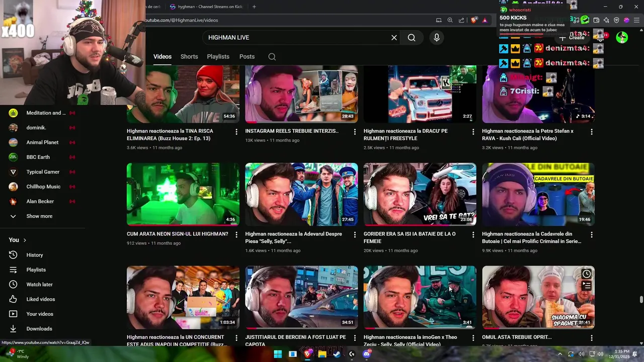Image resolution: width=644 pixels, height=362 pixels.
Task: Open options menu for Adevarul Despre Piesa video
Action: point(355,235)
